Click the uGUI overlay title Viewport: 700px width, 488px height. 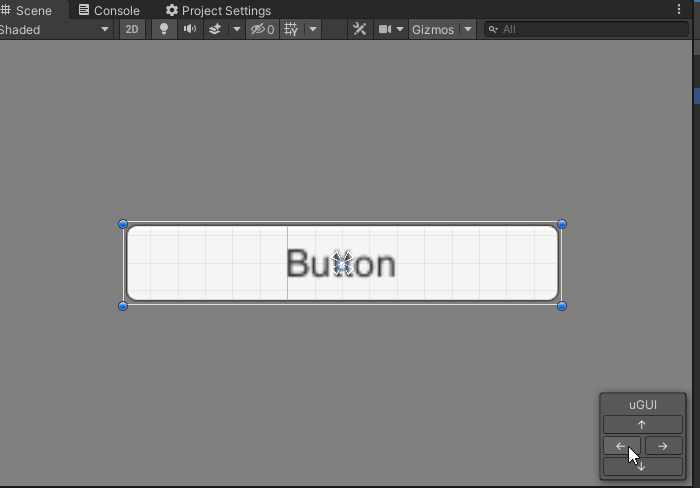tap(642, 405)
